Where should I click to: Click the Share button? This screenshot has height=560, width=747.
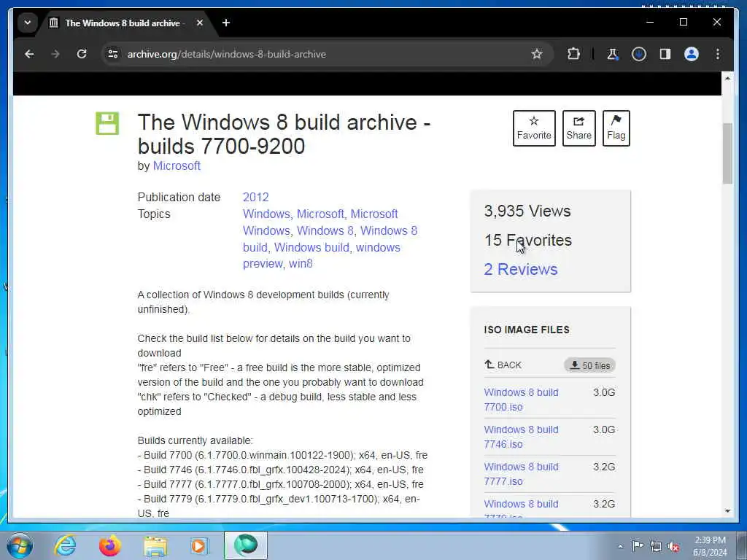[x=578, y=128]
